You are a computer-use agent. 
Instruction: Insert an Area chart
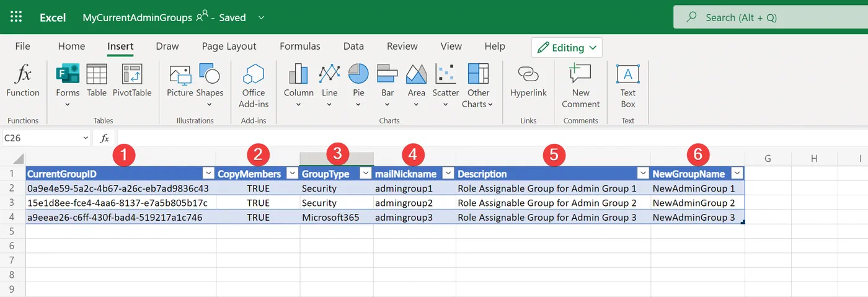coord(417,74)
